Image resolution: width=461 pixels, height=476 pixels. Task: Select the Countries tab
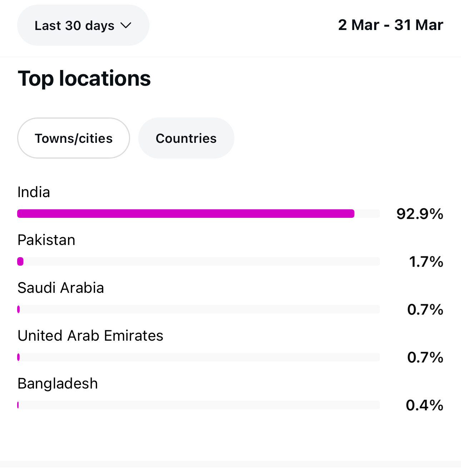pyautogui.click(x=186, y=138)
